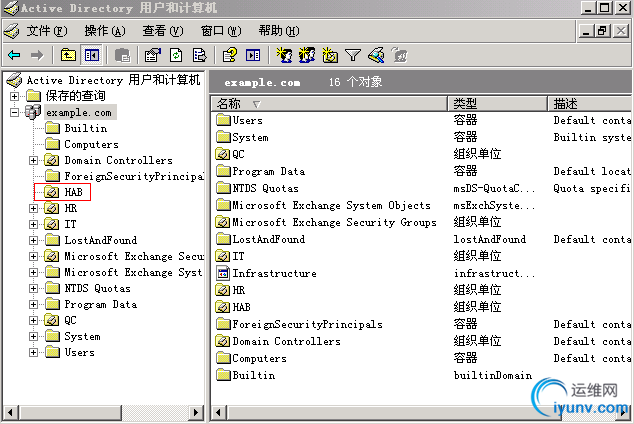This screenshot has height=424, width=634.
Task: Sort by the 名称 column header
Action: pos(329,104)
